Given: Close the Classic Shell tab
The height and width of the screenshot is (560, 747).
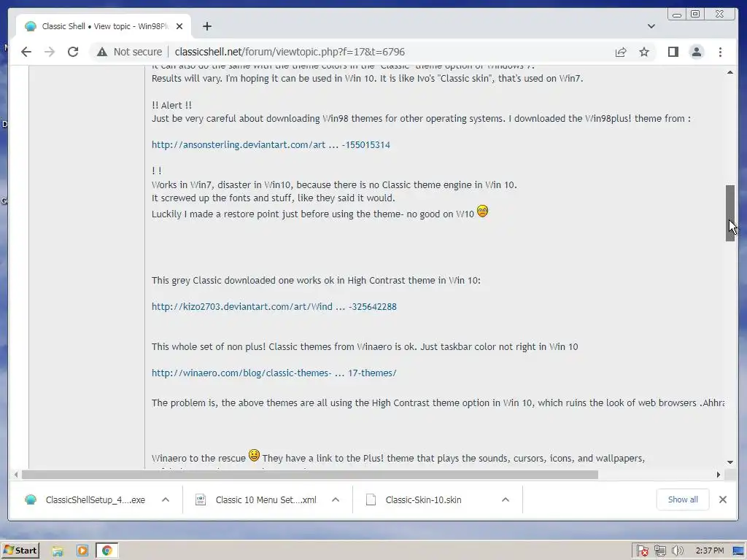Looking at the screenshot, I should click(x=179, y=26).
